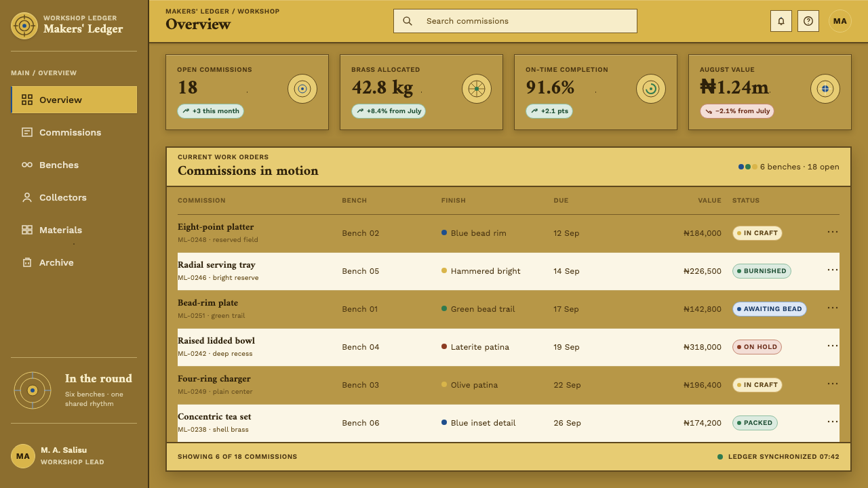Click the M. A. Salisu profile name

coord(64,450)
